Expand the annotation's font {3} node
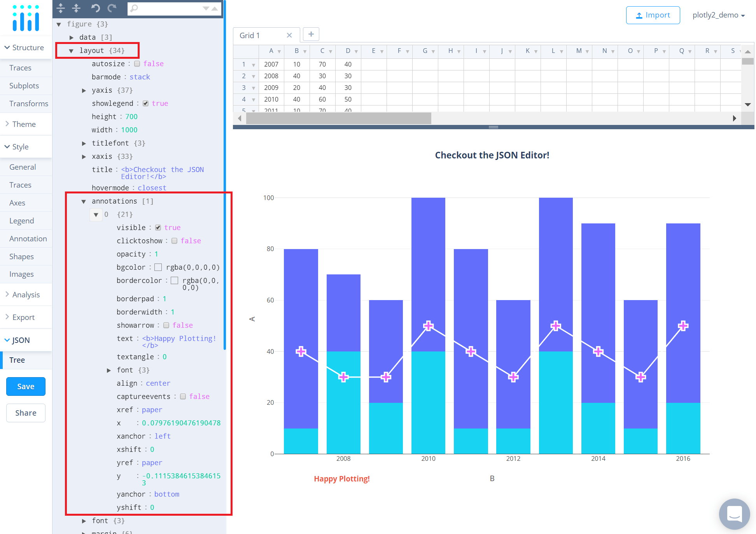Image resolution: width=756 pixels, height=534 pixels. (109, 370)
